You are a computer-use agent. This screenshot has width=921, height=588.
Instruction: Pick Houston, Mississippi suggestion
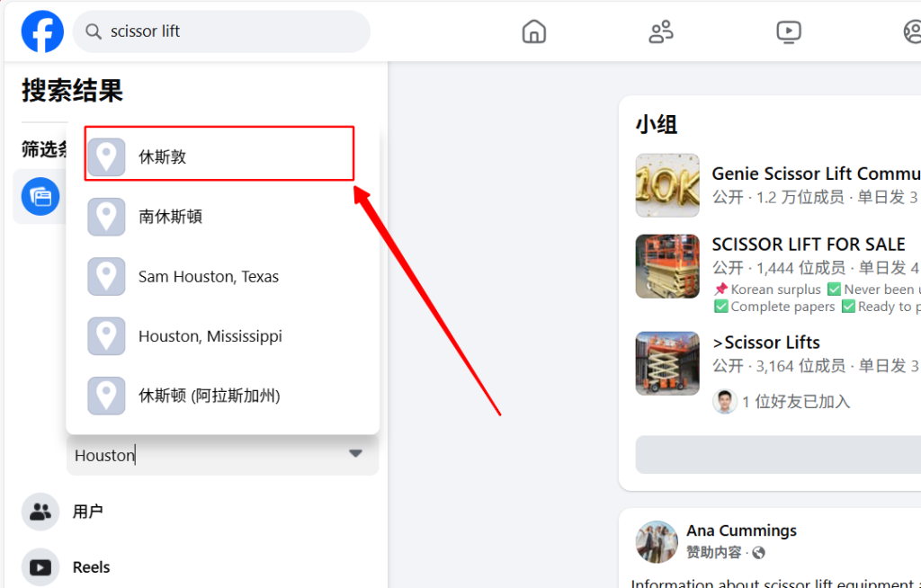click(x=210, y=336)
